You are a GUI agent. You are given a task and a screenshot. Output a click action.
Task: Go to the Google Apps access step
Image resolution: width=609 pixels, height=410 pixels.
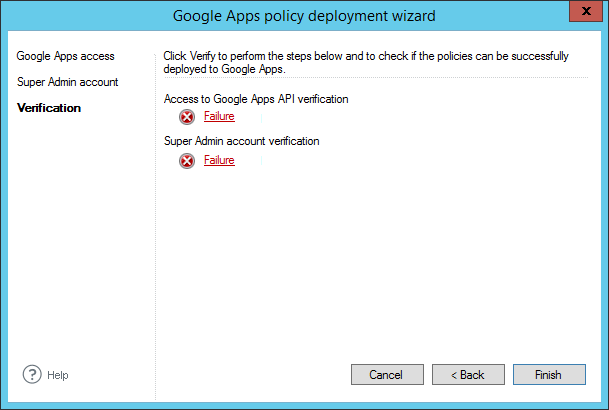65,56
